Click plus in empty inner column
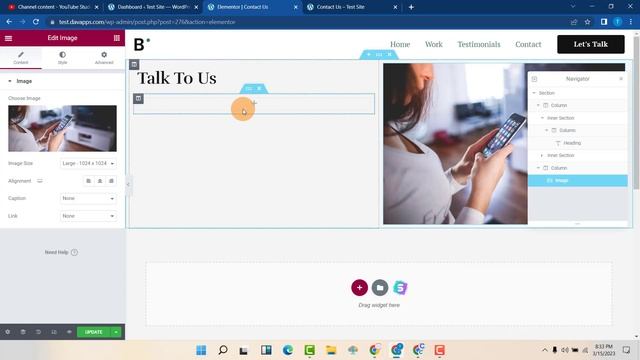640x360 pixels. (x=254, y=103)
